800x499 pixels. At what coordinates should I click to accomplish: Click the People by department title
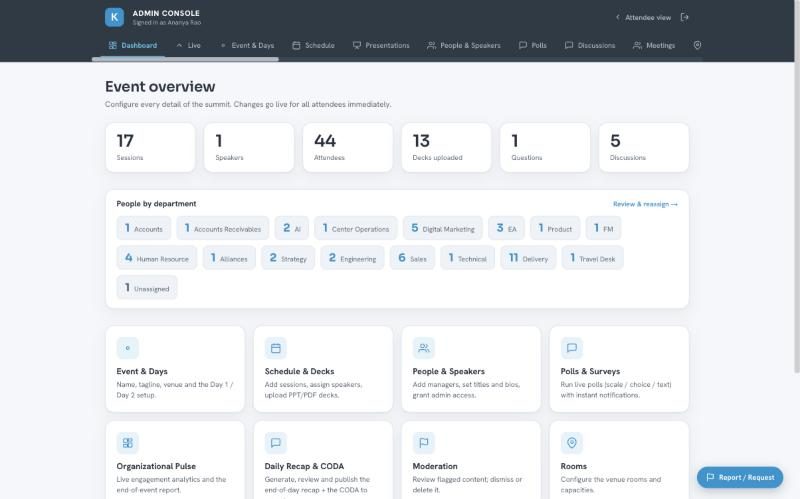156,204
